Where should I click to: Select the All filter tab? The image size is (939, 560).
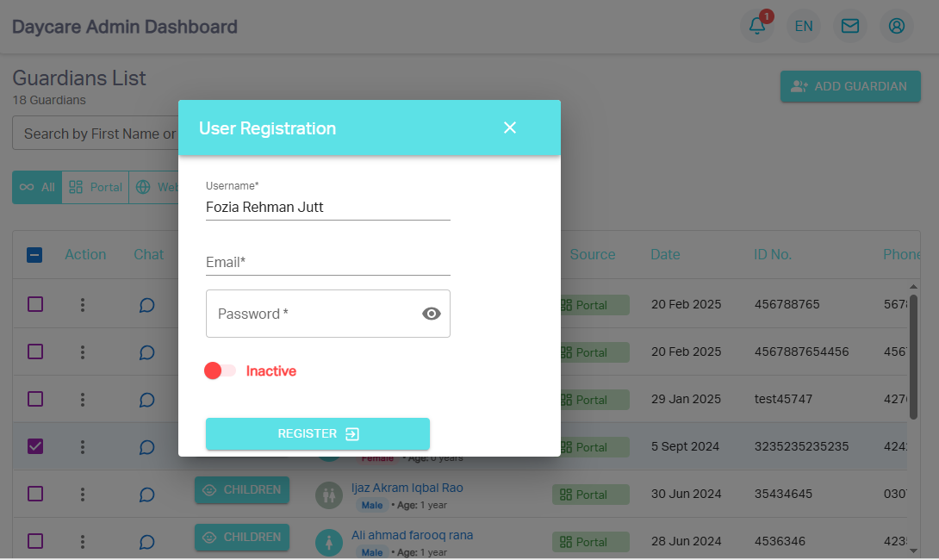click(x=37, y=187)
